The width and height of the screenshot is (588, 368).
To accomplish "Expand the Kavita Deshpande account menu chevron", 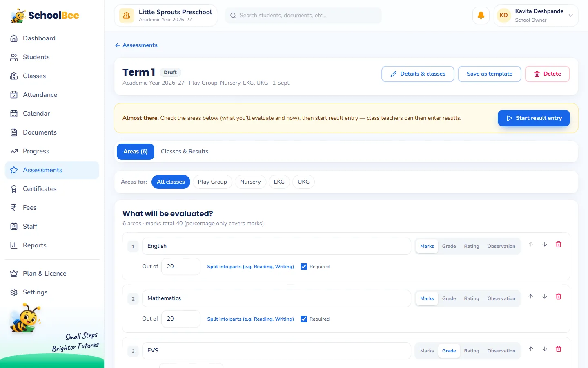I will (x=571, y=16).
